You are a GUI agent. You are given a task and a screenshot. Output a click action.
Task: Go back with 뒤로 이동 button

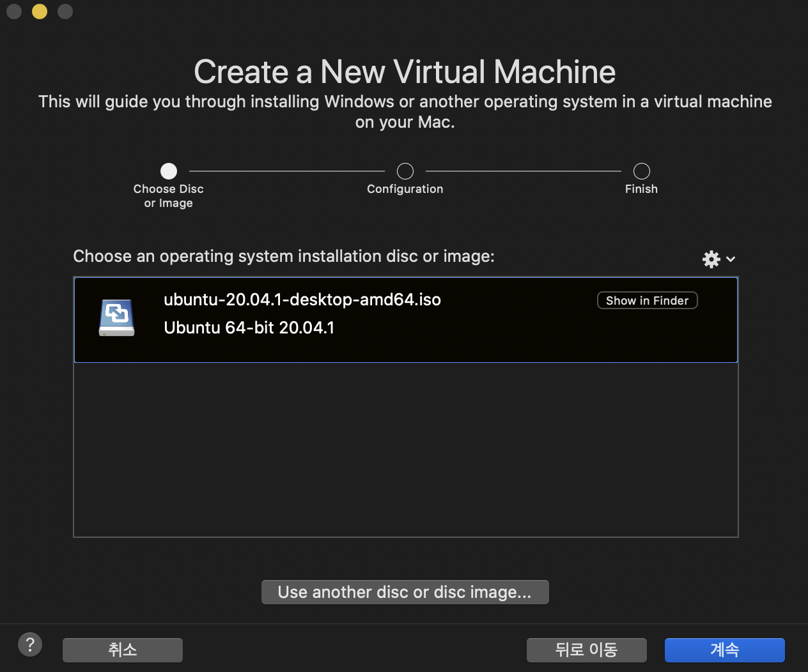click(x=586, y=650)
